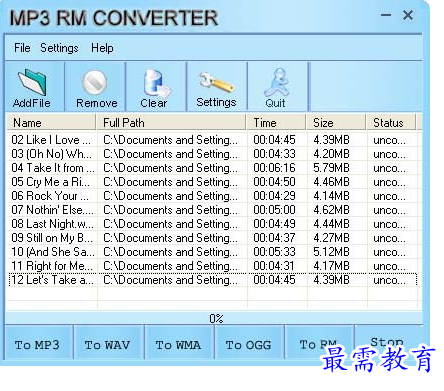Open the Help menu
Image resolution: width=444 pixels, height=391 pixels.
tap(102, 48)
